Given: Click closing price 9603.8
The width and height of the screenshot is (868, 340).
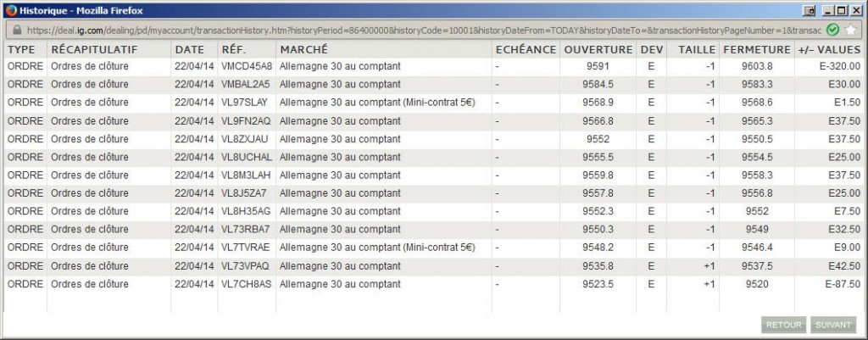Looking at the screenshot, I should (x=757, y=66).
